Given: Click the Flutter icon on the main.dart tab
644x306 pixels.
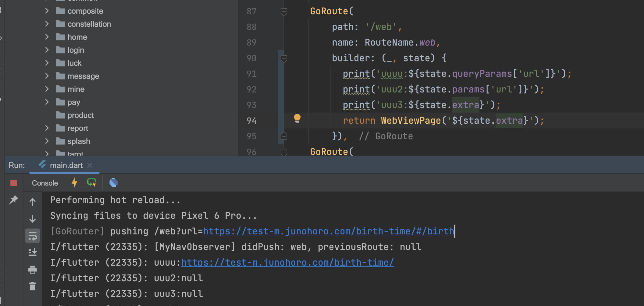Looking at the screenshot, I should pyautogui.click(x=42, y=165).
